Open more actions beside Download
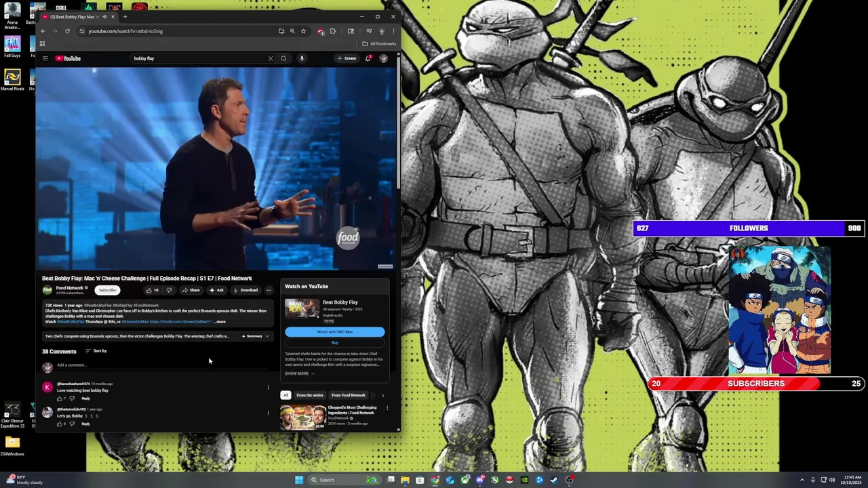The height and width of the screenshot is (488, 868). tap(269, 290)
